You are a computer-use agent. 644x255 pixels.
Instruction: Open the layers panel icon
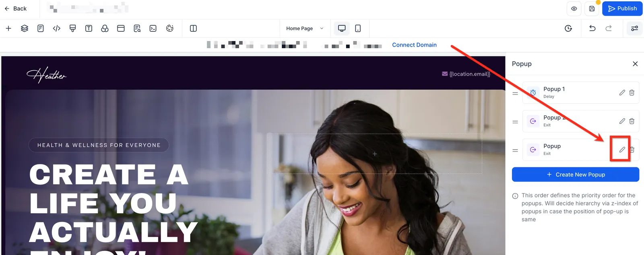point(25,28)
